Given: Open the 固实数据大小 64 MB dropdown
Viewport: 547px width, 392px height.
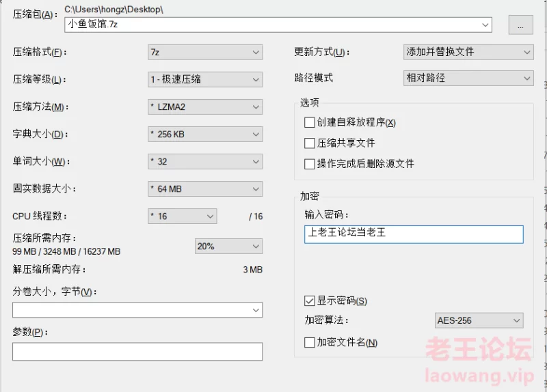Looking at the screenshot, I should pyautogui.click(x=205, y=189).
